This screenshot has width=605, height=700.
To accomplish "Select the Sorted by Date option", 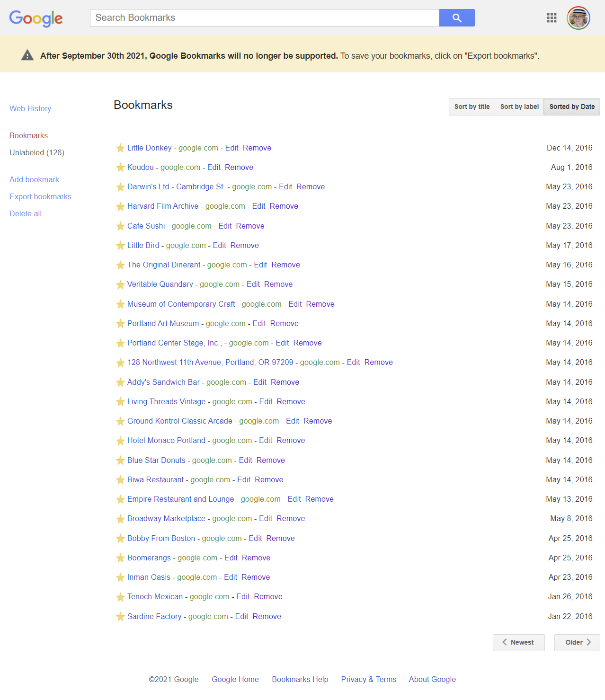I will tap(571, 106).
